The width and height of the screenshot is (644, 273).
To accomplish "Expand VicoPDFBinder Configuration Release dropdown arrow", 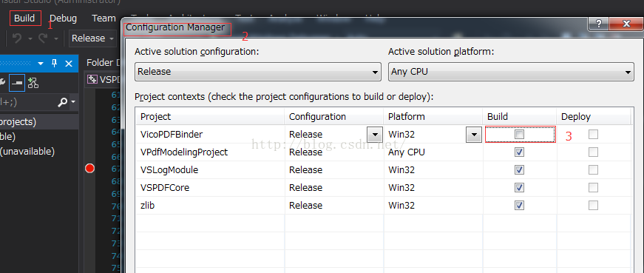I will click(x=375, y=135).
